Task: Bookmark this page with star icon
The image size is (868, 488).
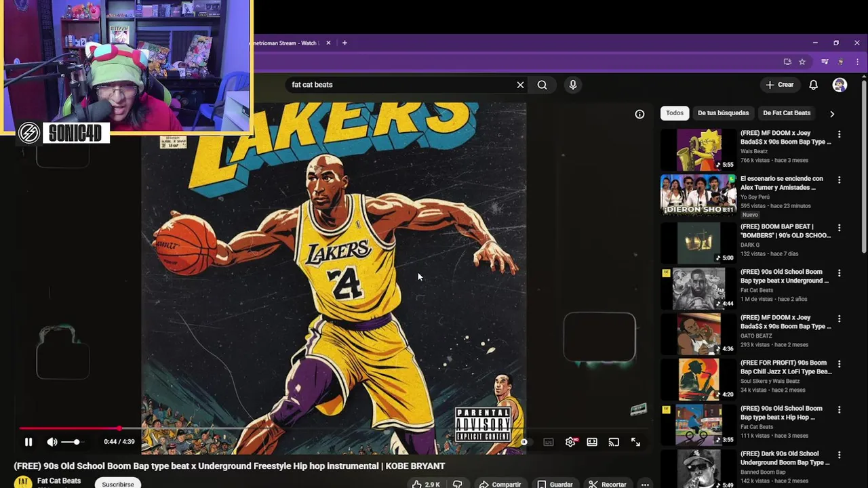Action: click(x=802, y=62)
